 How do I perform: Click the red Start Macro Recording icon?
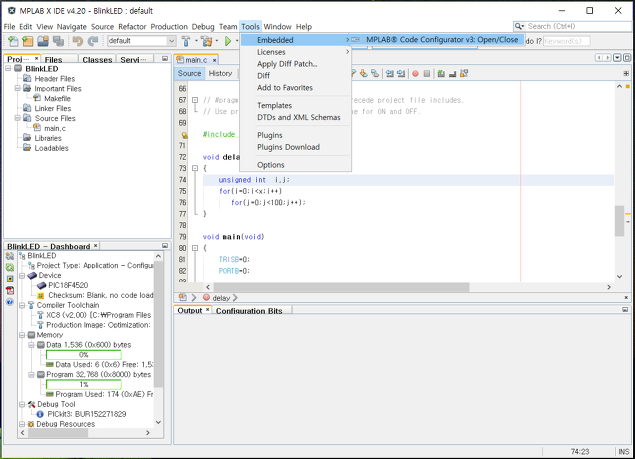coord(415,73)
